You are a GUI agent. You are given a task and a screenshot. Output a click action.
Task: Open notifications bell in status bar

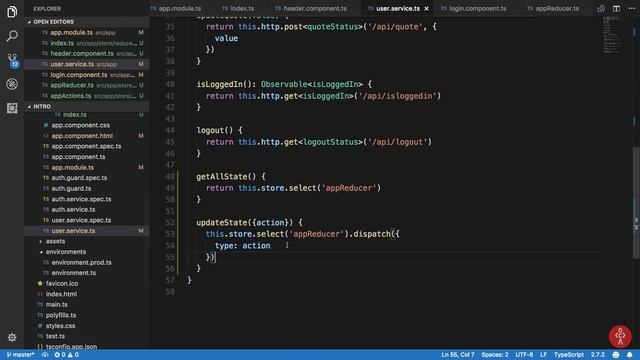point(630,355)
